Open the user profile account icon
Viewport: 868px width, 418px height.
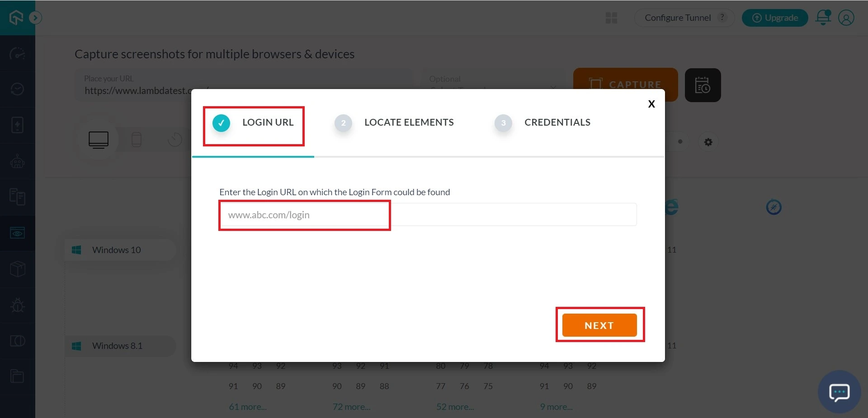tap(846, 18)
